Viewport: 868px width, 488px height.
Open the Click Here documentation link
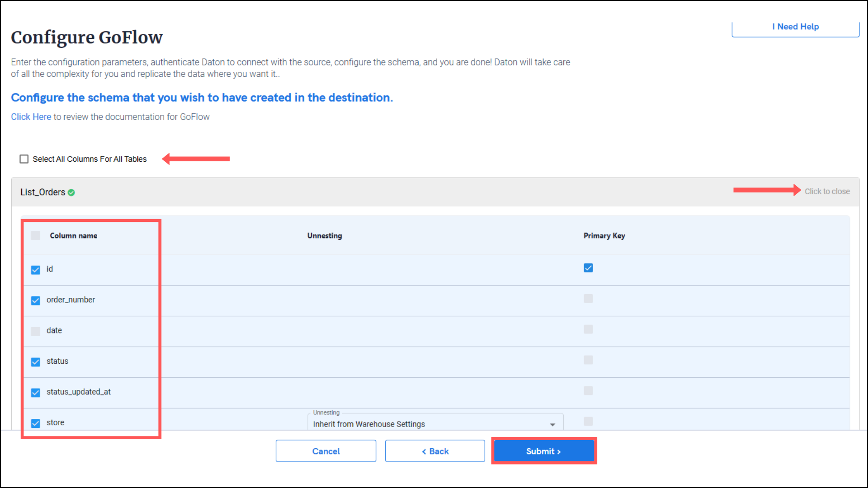[31, 117]
